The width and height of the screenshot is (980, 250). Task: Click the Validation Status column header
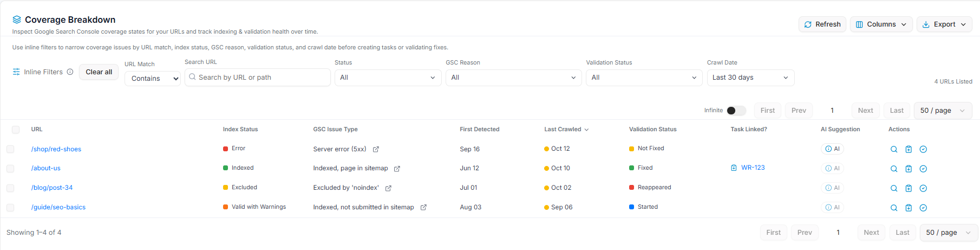point(652,130)
